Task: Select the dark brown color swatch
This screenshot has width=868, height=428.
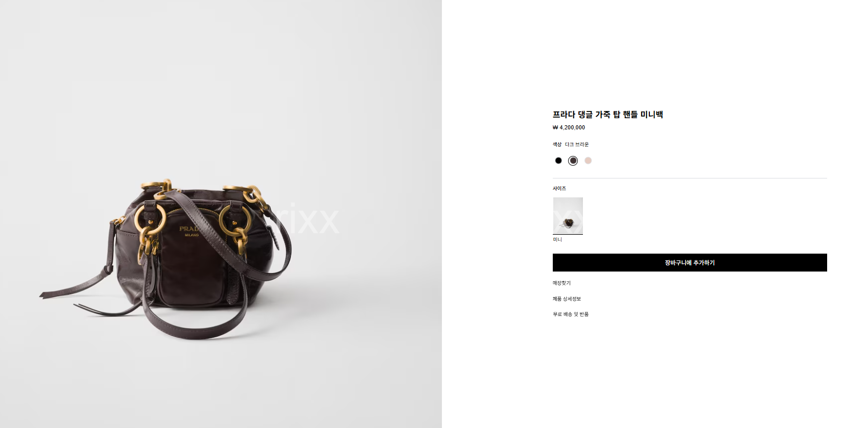Action: click(x=573, y=161)
